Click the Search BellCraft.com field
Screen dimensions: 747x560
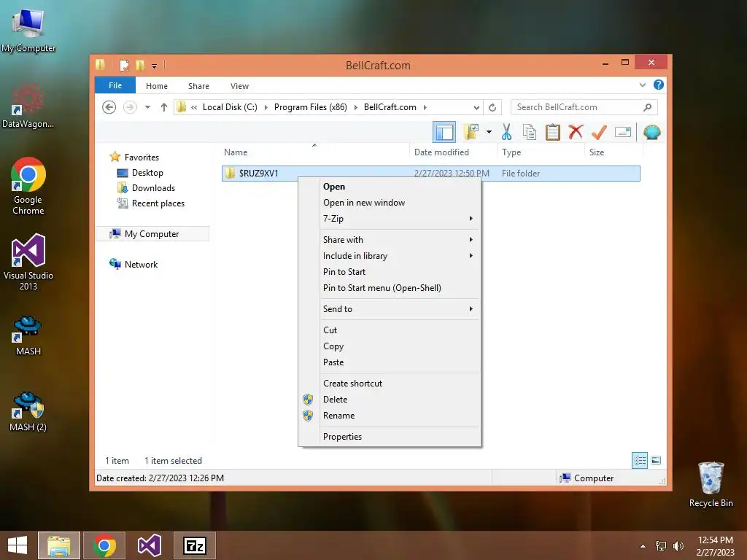pyautogui.click(x=584, y=107)
